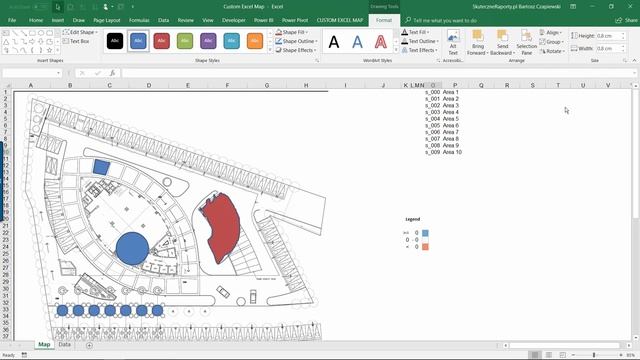Viewport: 640px width, 360px height.
Task: Apply the blue WordArt A style
Action: coord(357,42)
